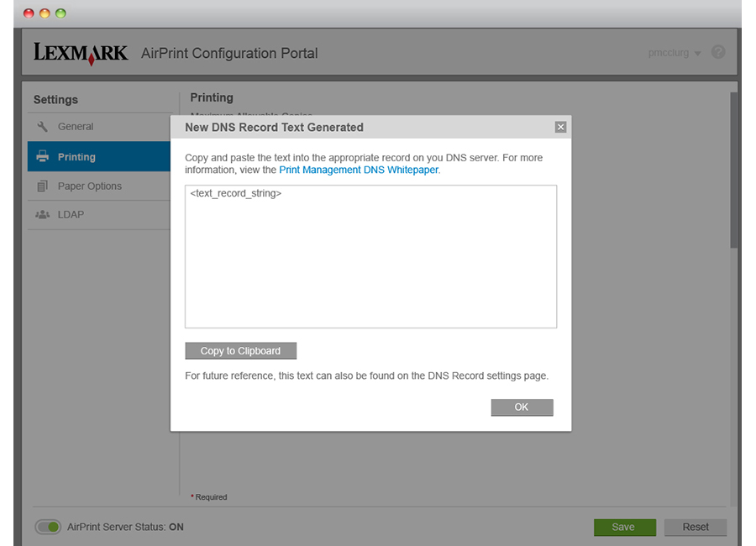The width and height of the screenshot is (756, 546).
Task: Open the pmcclurg account menu
Action: tap(674, 53)
